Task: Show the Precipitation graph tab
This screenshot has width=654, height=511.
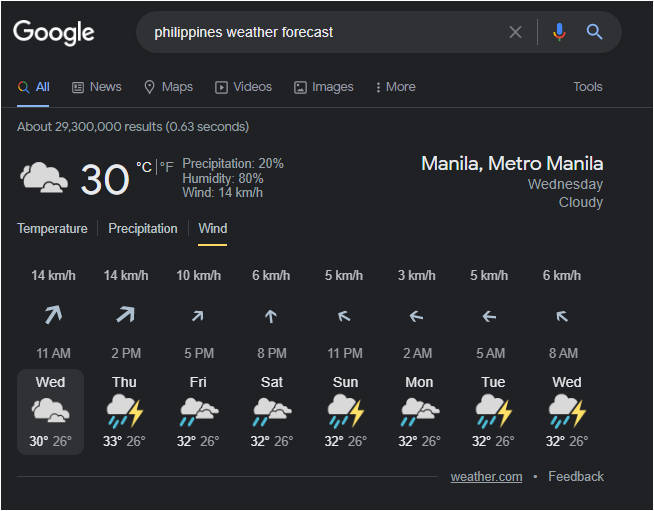Action: click(x=143, y=229)
